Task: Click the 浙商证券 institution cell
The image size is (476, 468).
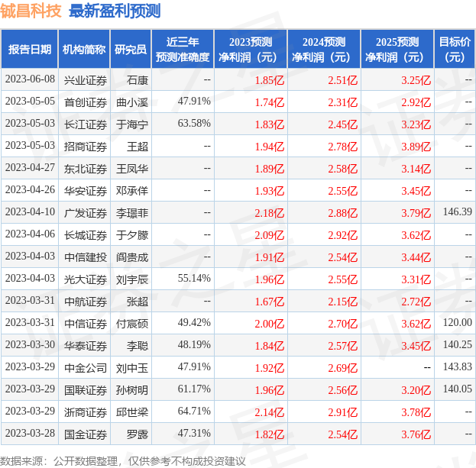Action: point(86,412)
